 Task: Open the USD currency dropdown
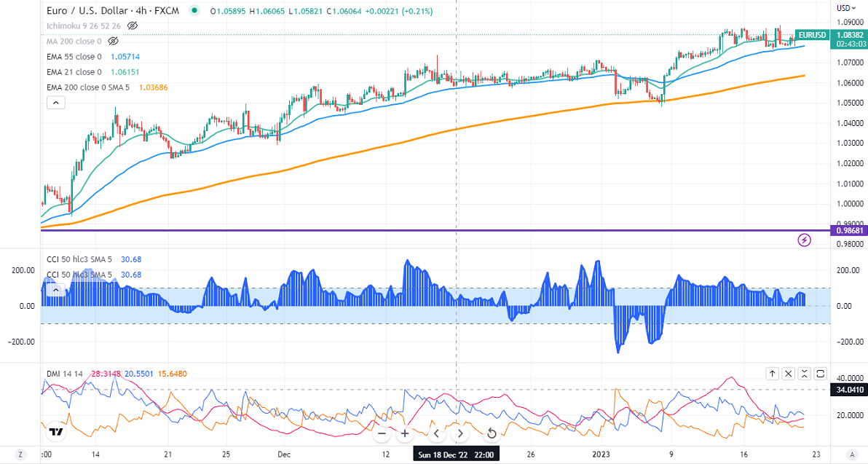pos(845,8)
